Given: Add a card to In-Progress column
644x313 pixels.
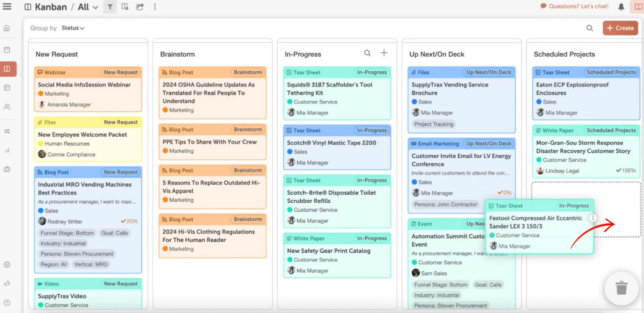Looking at the screenshot, I should (384, 53).
